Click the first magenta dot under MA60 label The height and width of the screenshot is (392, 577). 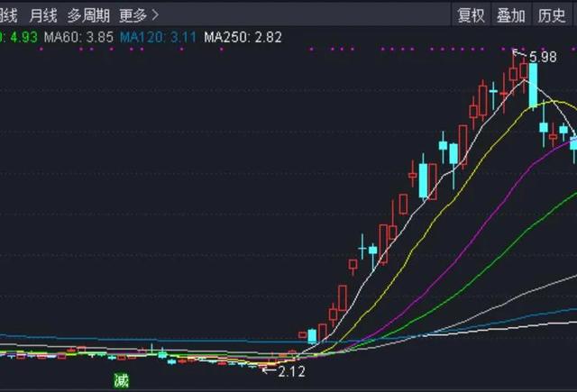[82, 50]
